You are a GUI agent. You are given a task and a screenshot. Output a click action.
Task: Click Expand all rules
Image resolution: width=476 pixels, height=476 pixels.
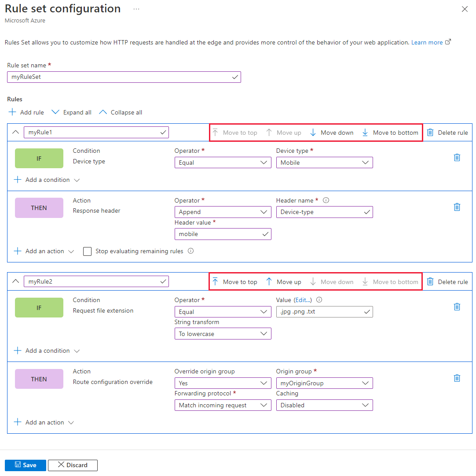(x=72, y=112)
